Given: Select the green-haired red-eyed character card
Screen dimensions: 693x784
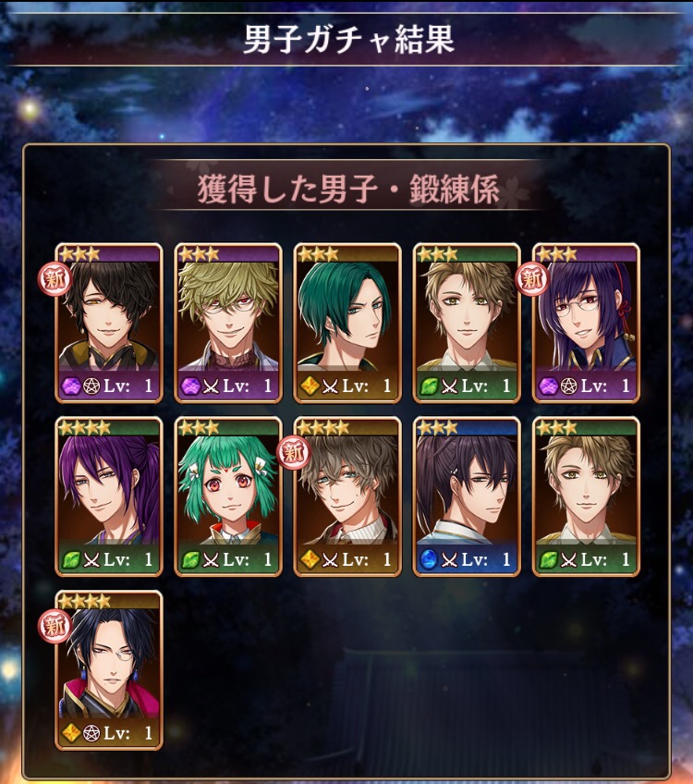Looking at the screenshot, I should pyautogui.click(x=228, y=496).
